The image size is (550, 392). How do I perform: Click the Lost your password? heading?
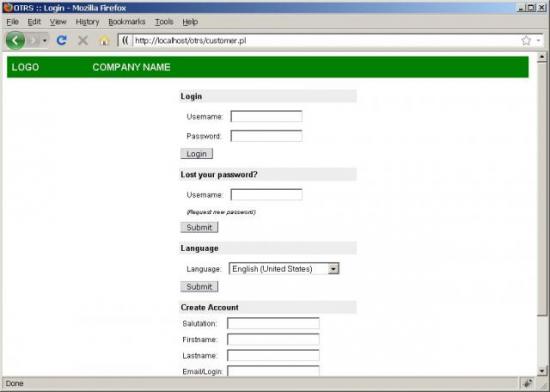pyautogui.click(x=219, y=175)
